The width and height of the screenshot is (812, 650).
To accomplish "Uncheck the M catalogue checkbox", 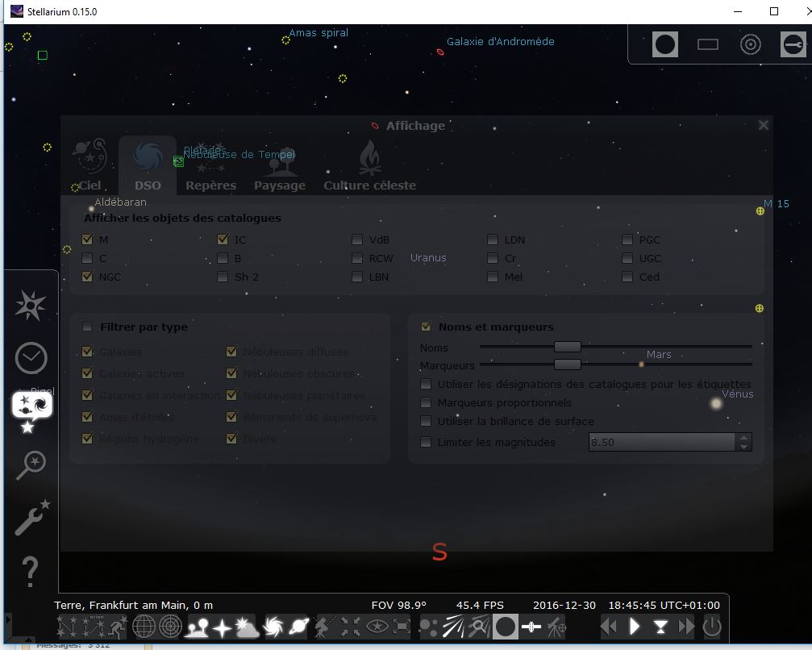I will (x=87, y=240).
